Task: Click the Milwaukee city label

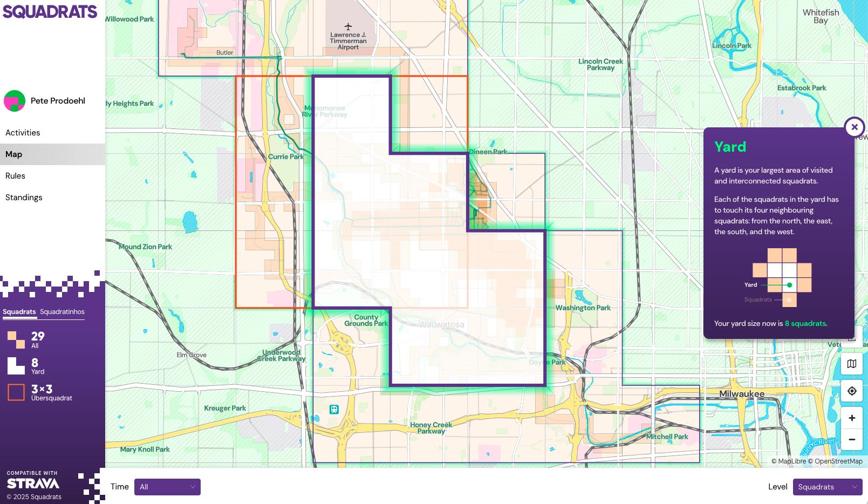Action: click(x=742, y=394)
